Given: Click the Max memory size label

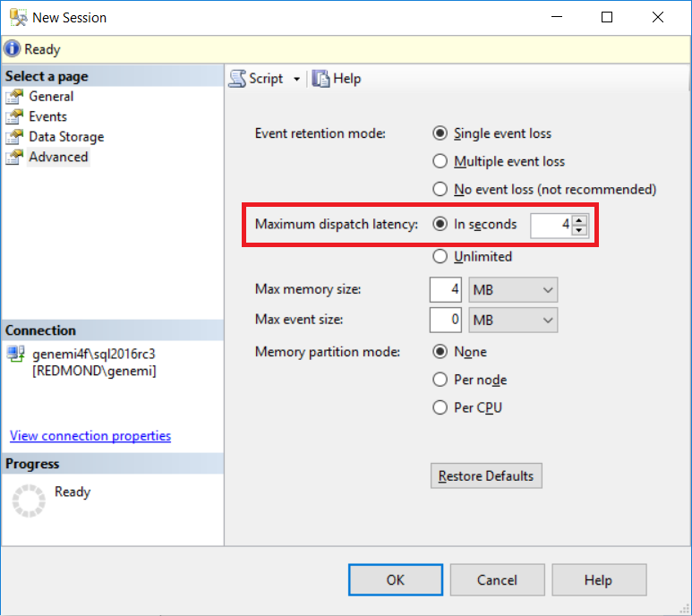Looking at the screenshot, I should pyautogui.click(x=308, y=289).
